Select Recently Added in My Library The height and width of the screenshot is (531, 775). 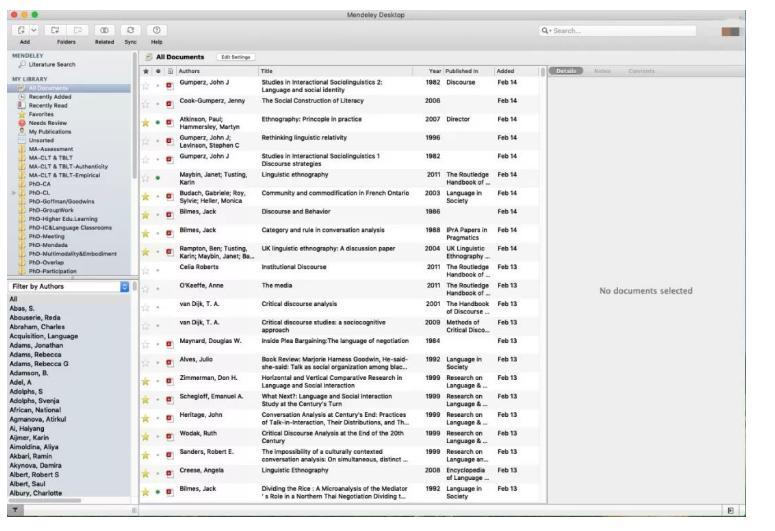pos(49,97)
